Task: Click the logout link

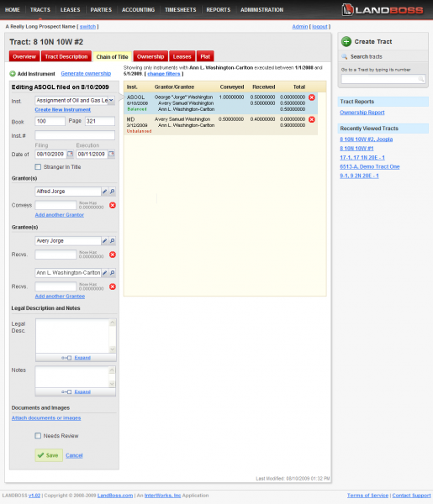Action: point(319,27)
